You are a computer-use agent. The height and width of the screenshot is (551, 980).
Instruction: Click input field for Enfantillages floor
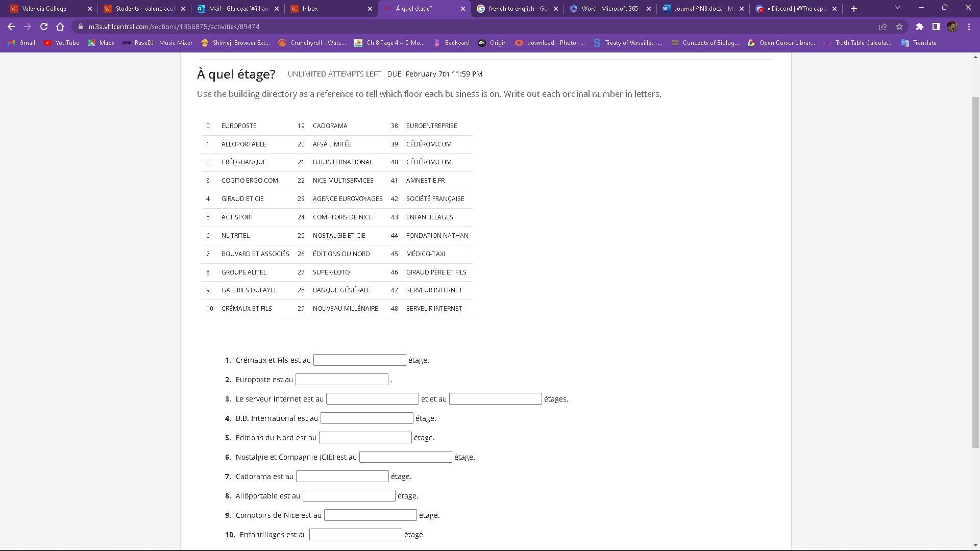point(355,534)
